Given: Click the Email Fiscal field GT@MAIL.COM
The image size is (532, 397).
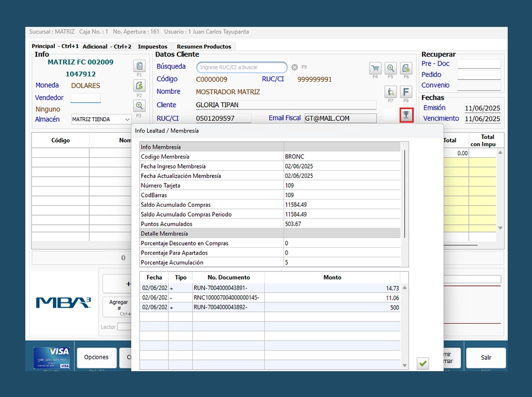Looking at the screenshot, I should [340, 118].
